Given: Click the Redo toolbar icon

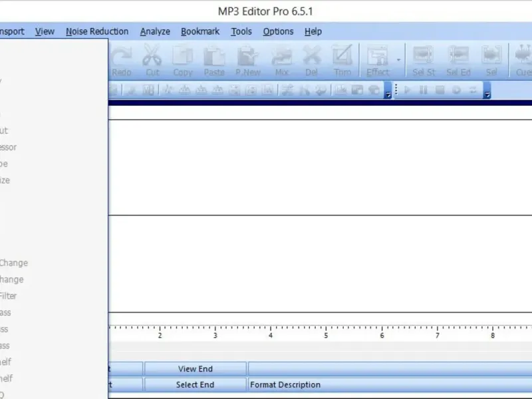Looking at the screenshot, I should [x=121, y=61].
